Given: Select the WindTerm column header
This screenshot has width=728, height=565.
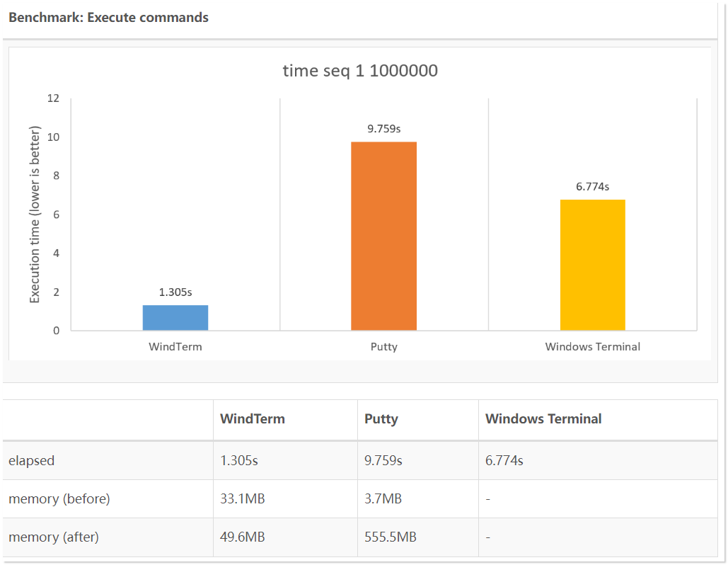Looking at the screenshot, I should click(252, 418).
